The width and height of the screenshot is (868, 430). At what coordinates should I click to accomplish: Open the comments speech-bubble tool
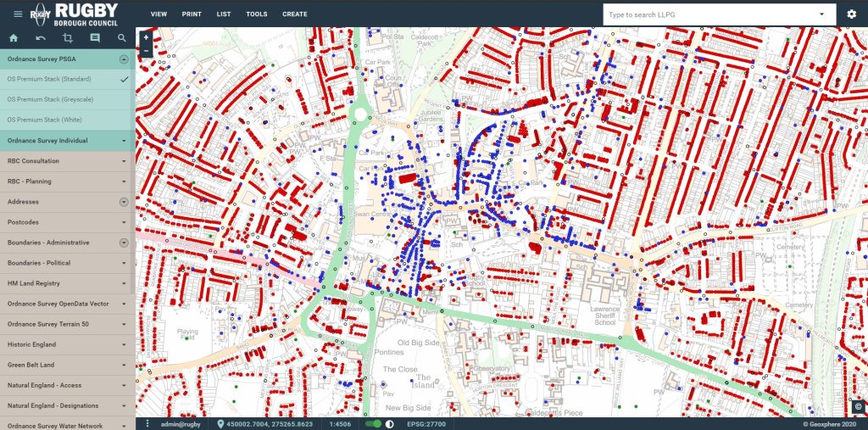click(95, 38)
